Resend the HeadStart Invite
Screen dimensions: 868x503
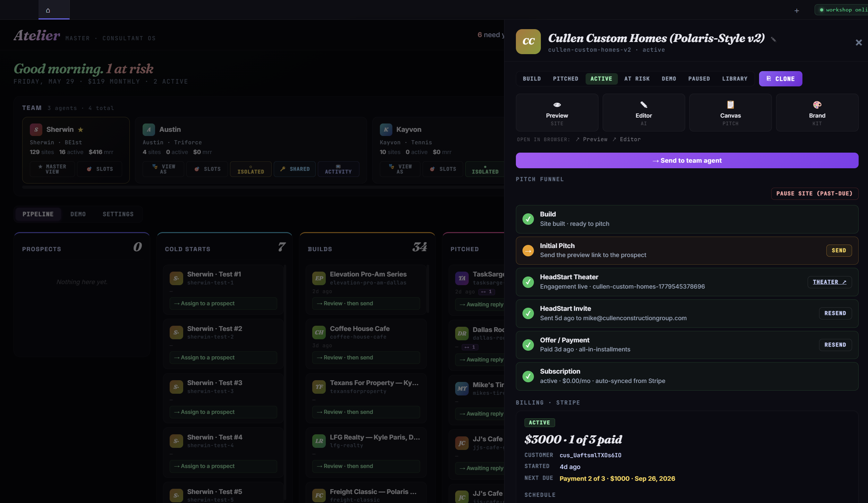click(x=835, y=313)
